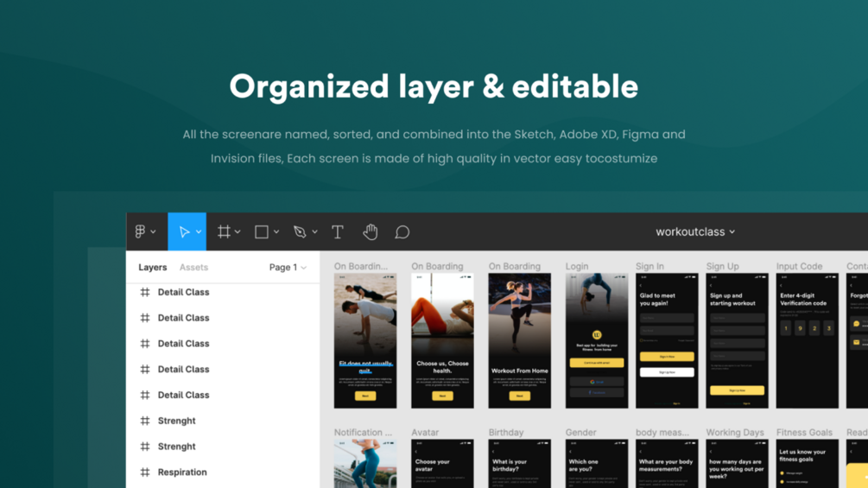Click the Login frame label
The image size is (868, 488).
point(577,266)
